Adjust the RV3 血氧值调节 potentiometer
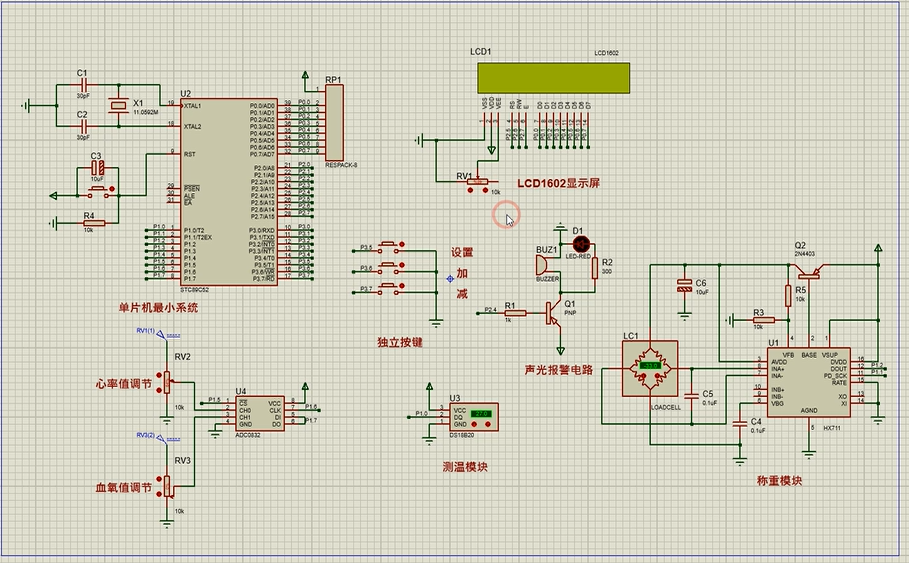The height and width of the screenshot is (563, 909). tap(167, 484)
